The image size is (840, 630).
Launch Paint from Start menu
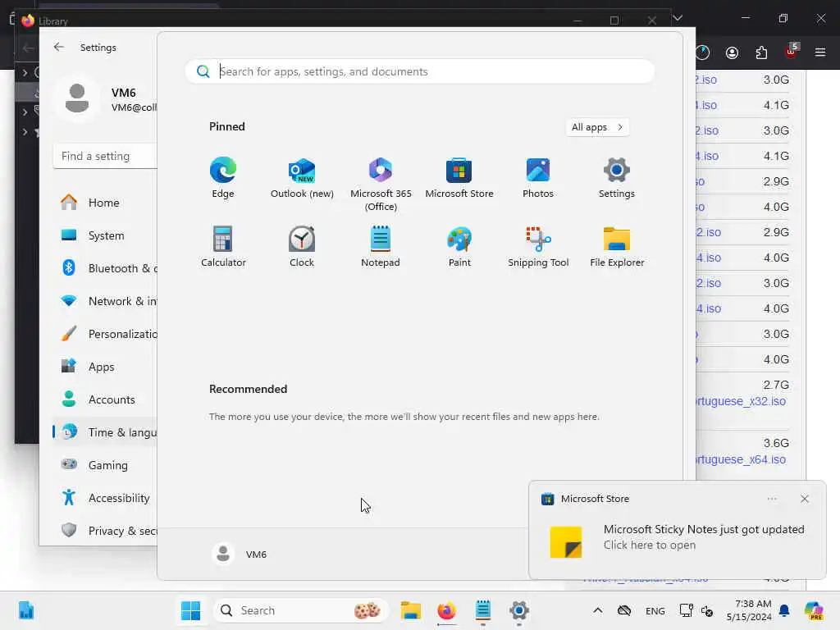[459, 246]
